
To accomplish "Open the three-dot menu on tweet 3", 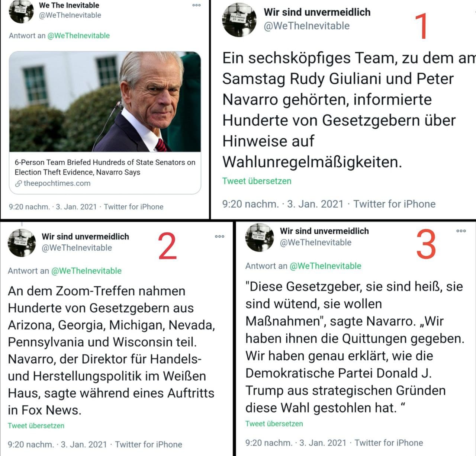I will point(461,231).
